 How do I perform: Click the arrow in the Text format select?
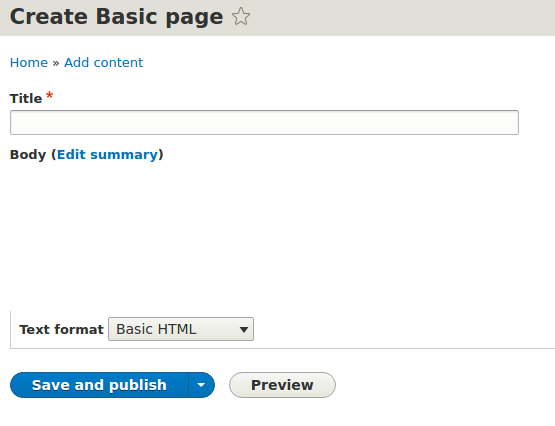coord(244,329)
